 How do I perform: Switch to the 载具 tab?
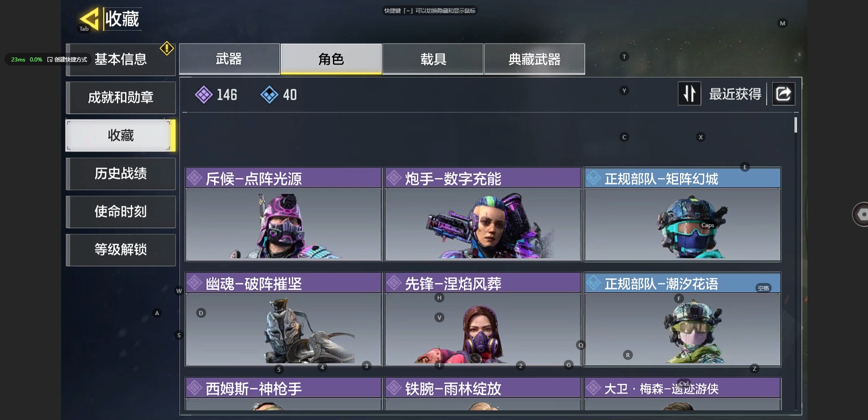point(433,59)
